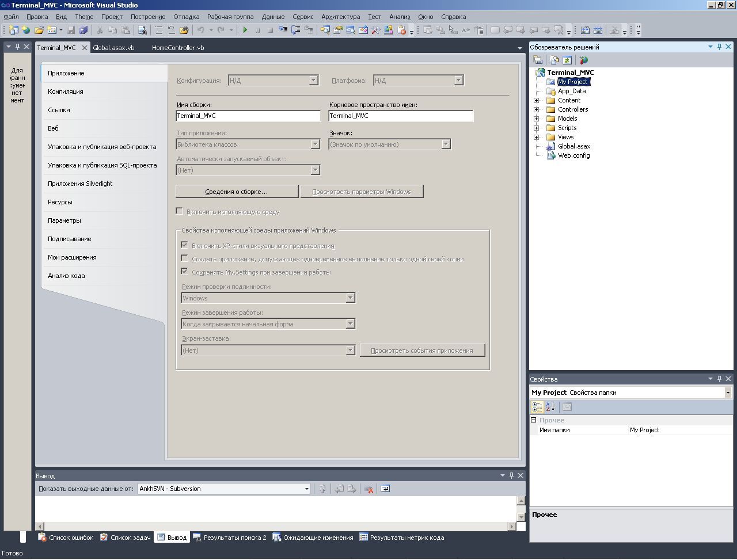Toggle 'Сохранять My.Settings при завершении работы' checkbox

[x=185, y=272]
